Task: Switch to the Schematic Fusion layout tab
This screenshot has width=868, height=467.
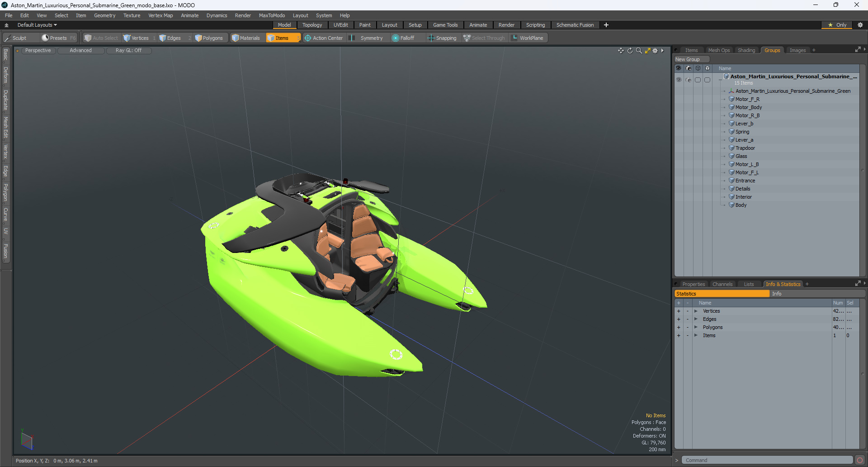Action: tap(575, 25)
